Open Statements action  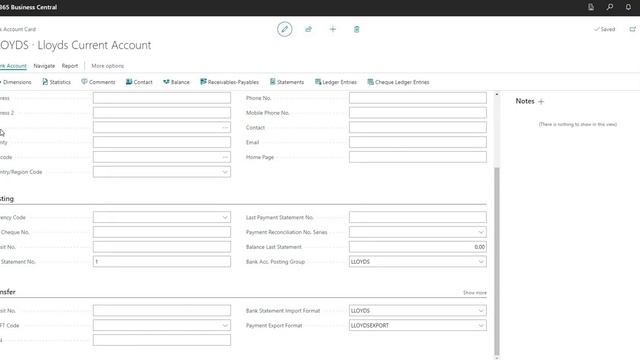click(x=287, y=82)
